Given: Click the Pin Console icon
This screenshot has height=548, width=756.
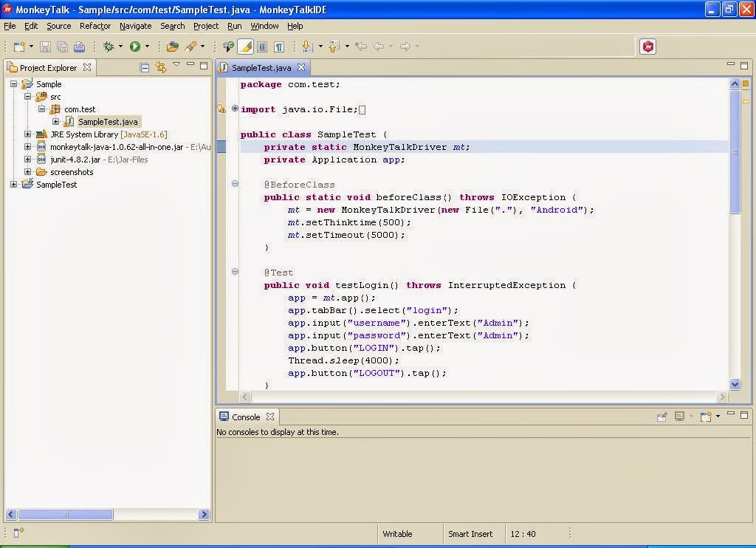Looking at the screenshot, I should pos(662,417).
